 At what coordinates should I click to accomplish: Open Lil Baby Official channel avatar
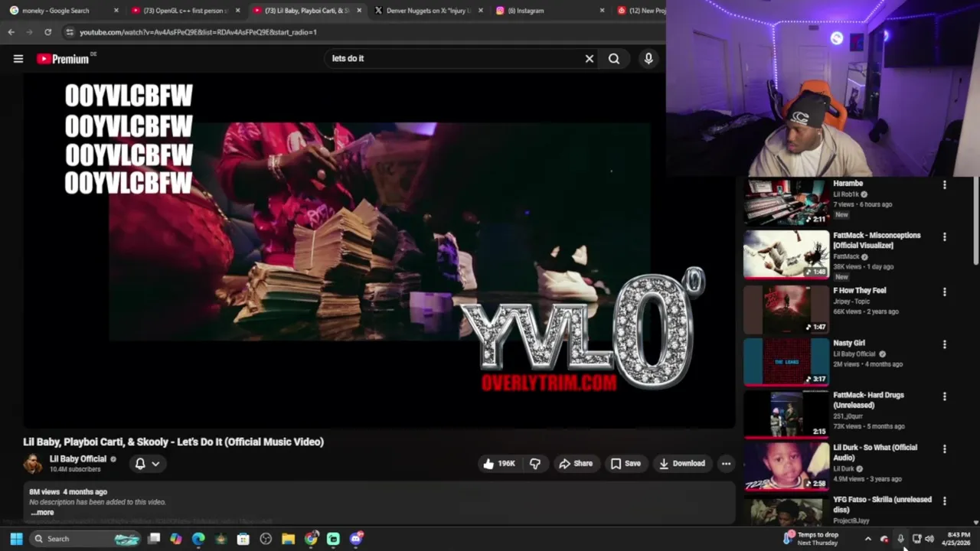tap(33, 463)
